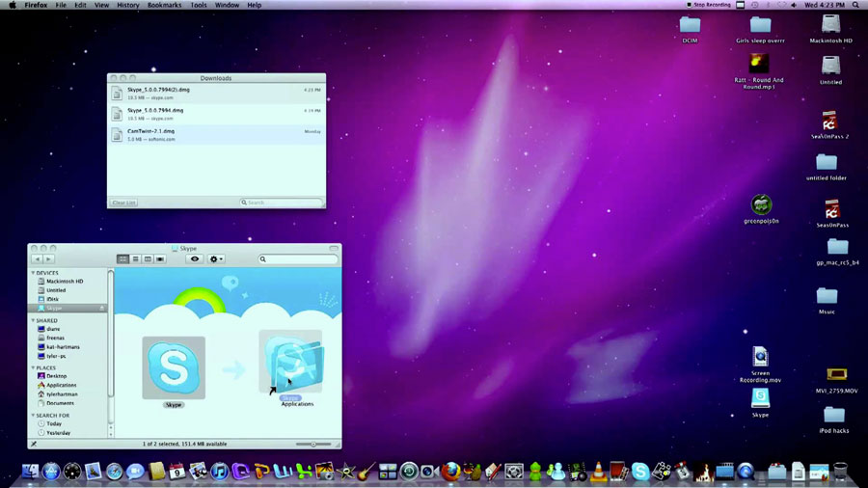Switch Finder to icon view
The height and width of the screenshot is (488, 868).
click(122, 258)
